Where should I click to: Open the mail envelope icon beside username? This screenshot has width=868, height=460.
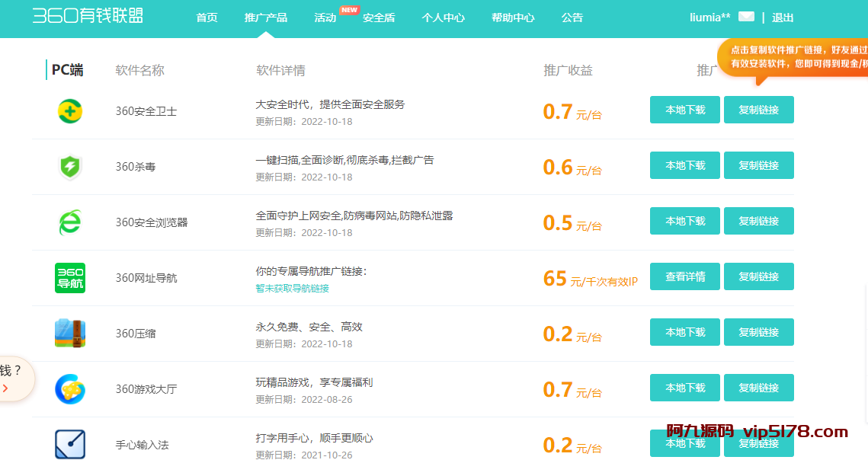click(x=746, y=17)
